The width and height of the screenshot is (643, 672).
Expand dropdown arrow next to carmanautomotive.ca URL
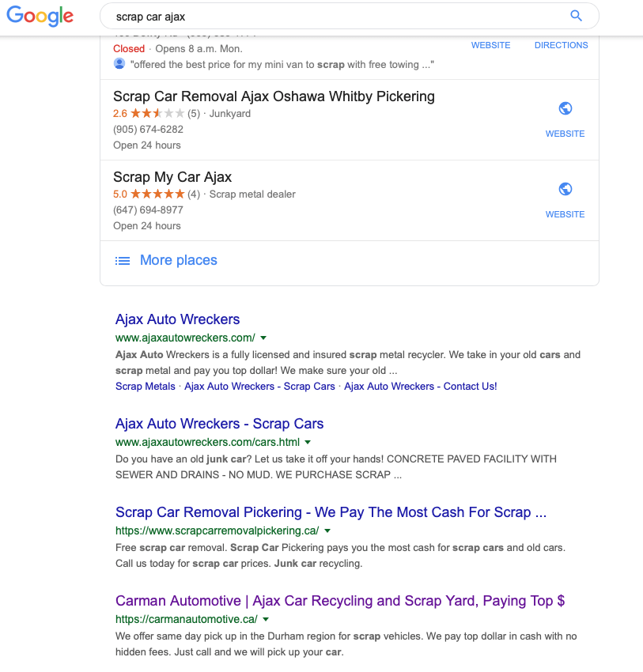click(266, 620)
